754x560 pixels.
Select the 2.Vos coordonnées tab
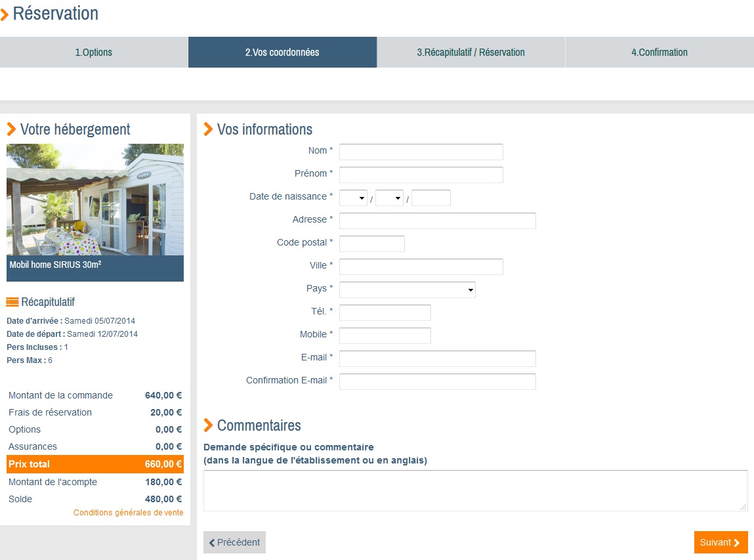click(x=282, y=52)
